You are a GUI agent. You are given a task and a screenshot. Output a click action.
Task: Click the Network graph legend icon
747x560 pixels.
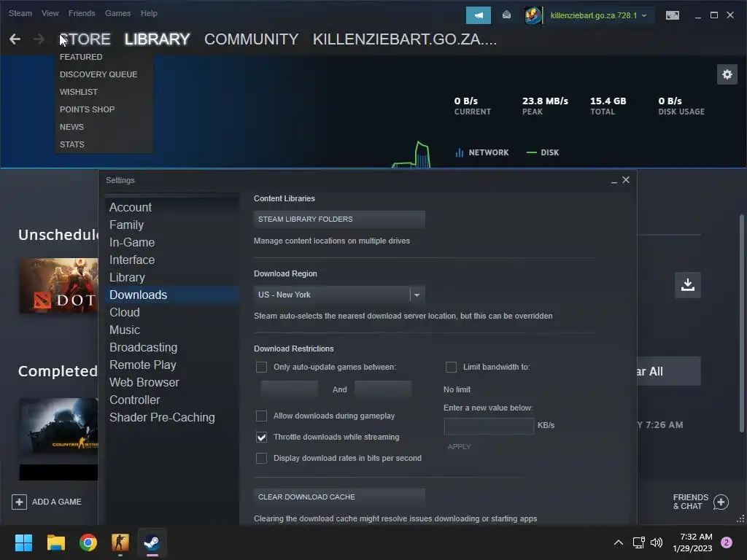(460, 152)
